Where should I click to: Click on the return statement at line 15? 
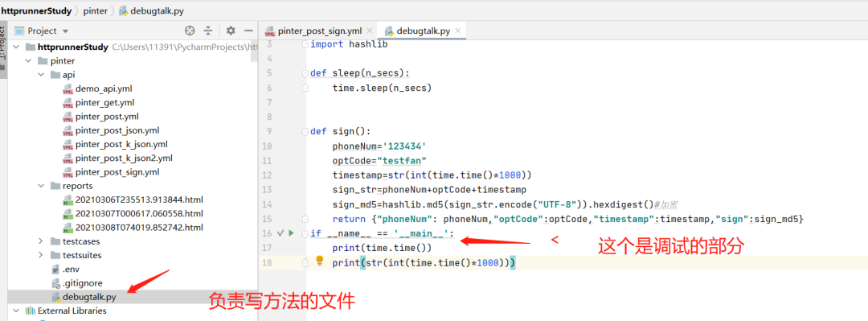coord(567,219)
